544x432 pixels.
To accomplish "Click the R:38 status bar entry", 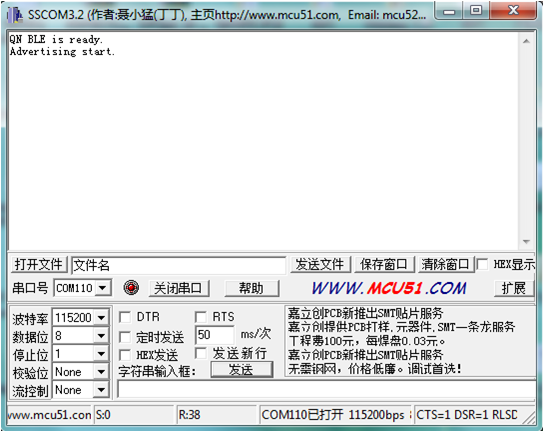I will pyautogui.click(x=217, y=415).
